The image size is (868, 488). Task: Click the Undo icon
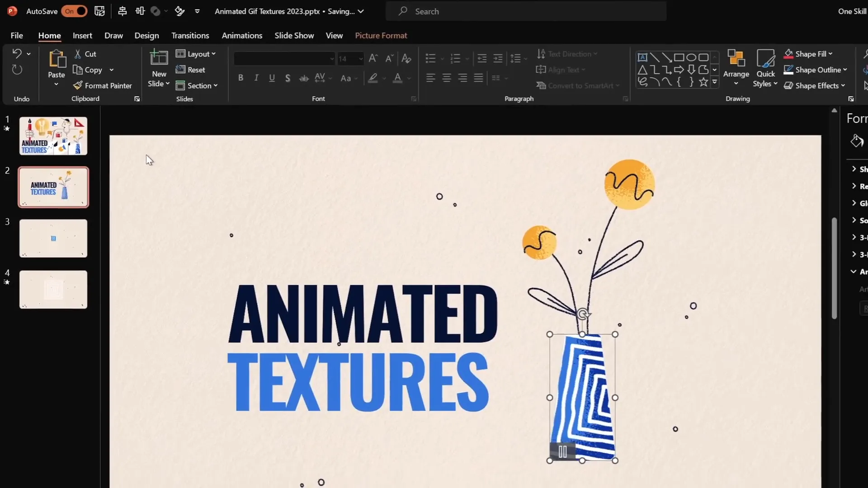tap(17, 54)
